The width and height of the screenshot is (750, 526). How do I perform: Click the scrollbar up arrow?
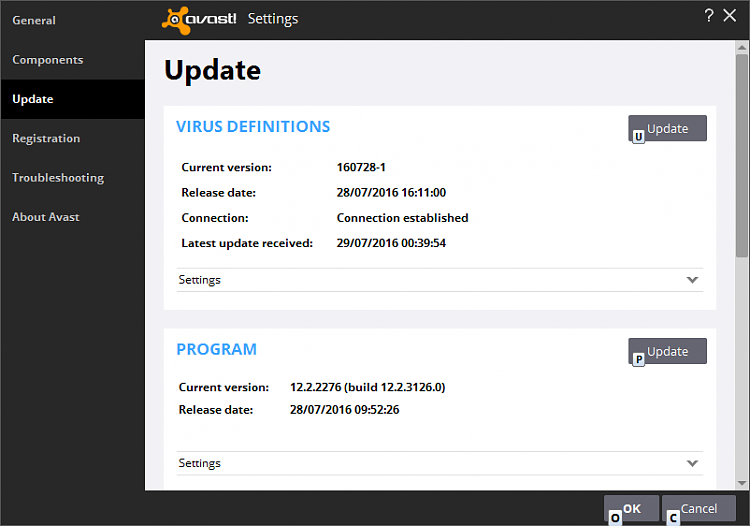[x=742, y=47]
